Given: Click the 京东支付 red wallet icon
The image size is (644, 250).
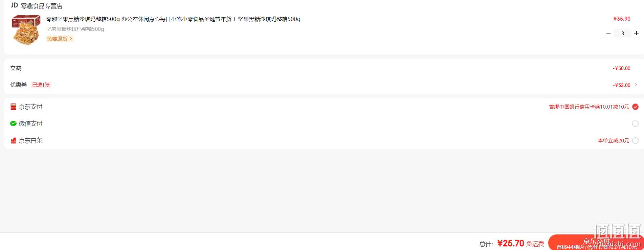Looking at the screenshot, I should coord(13,107).
